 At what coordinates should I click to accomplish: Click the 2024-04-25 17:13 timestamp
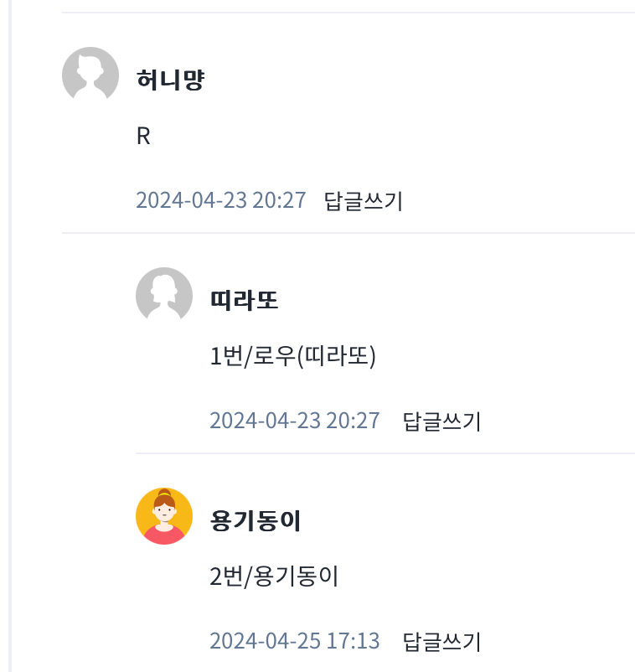pos(295,642)
